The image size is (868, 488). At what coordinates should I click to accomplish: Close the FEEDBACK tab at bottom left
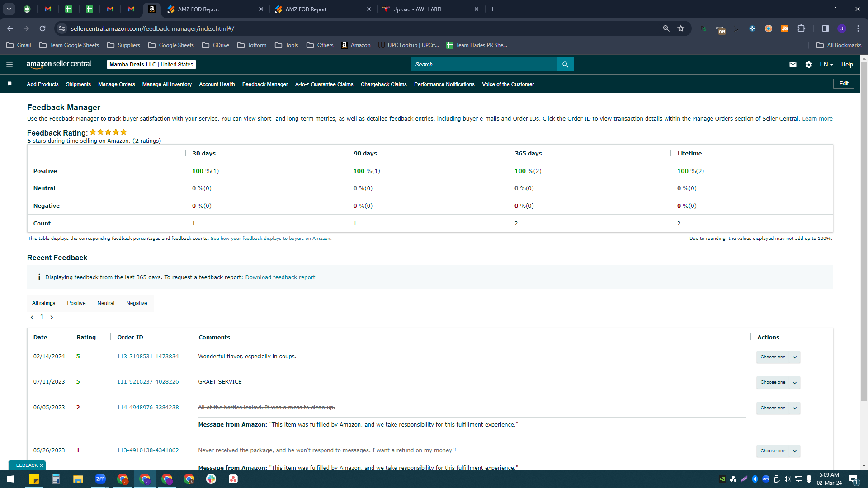tap(42, 465)
